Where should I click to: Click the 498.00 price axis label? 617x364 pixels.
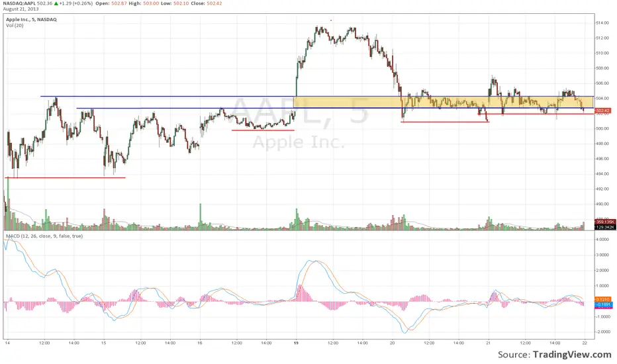(602, 144)
